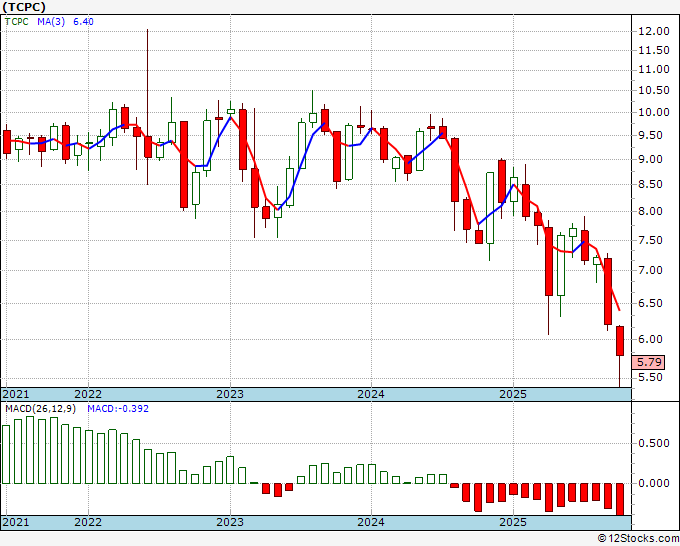Image resolution: width=680 pixels, height=546 pixels.
Task: Click 2021 on the price chart timeline
Action: coord(16,394)
